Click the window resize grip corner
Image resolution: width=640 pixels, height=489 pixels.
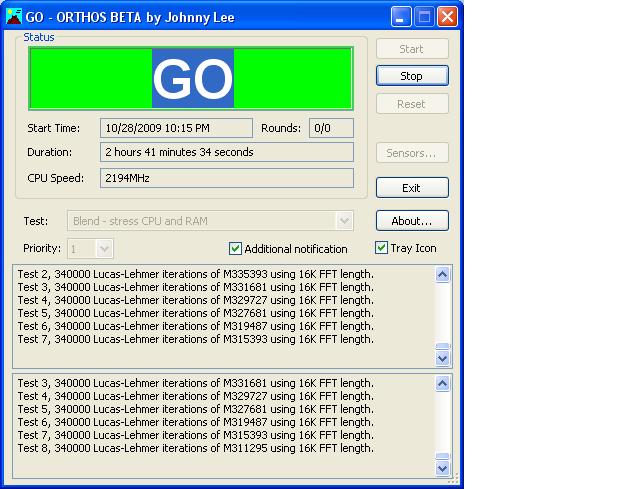point(454,478)
